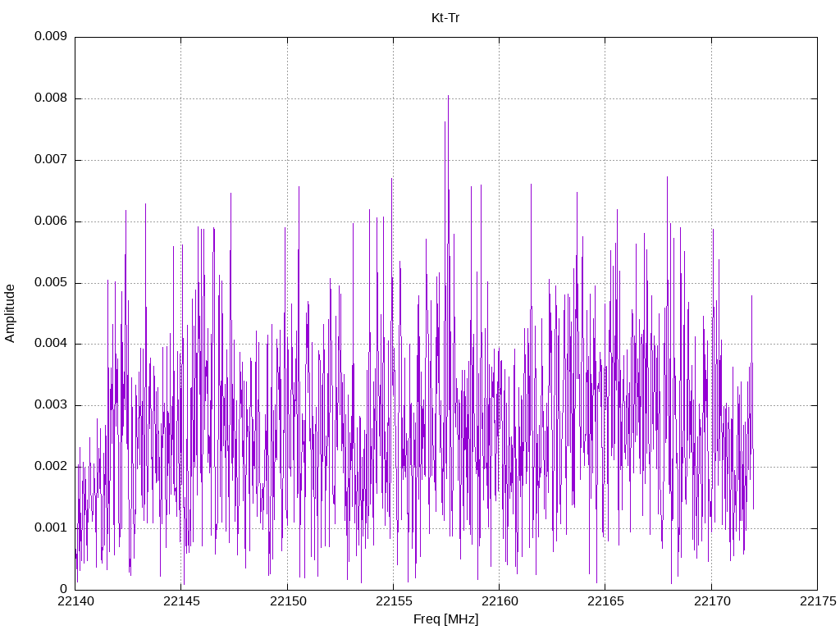The width and height of the screenshot is (840, 630).
Task: Click the 22155 x-axis tick label
Action: point(394,601)
